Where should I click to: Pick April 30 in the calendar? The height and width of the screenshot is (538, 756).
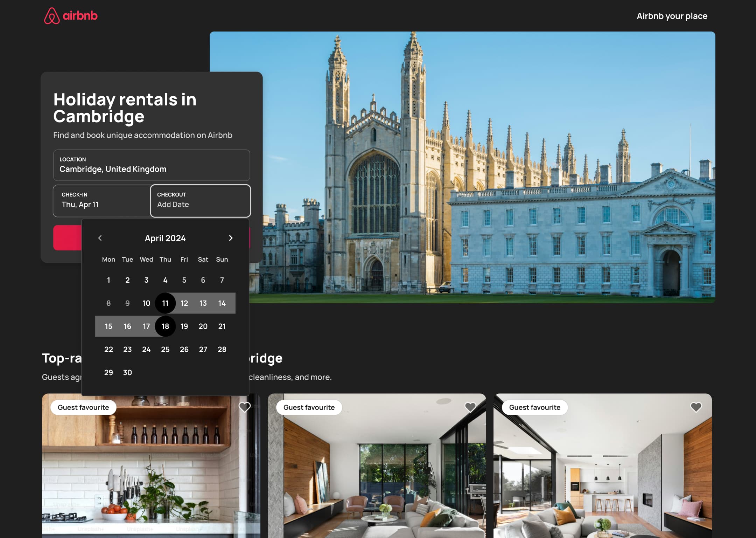pos(127,372)
